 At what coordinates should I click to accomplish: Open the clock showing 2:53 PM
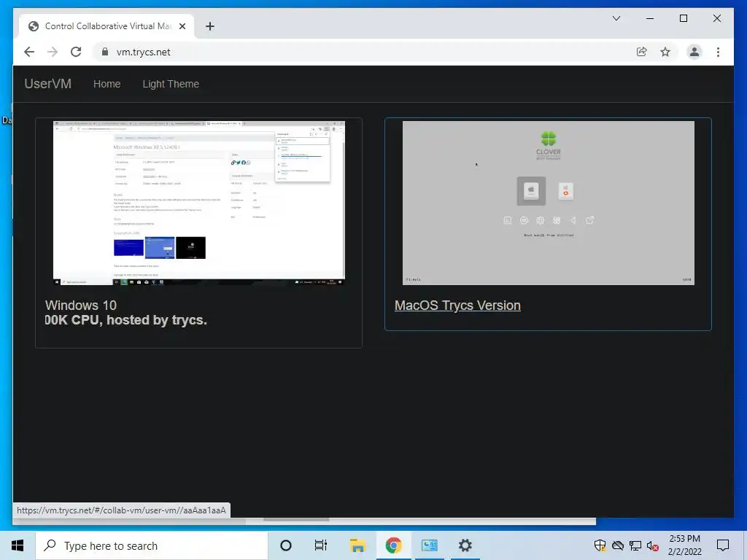(684, 545)
